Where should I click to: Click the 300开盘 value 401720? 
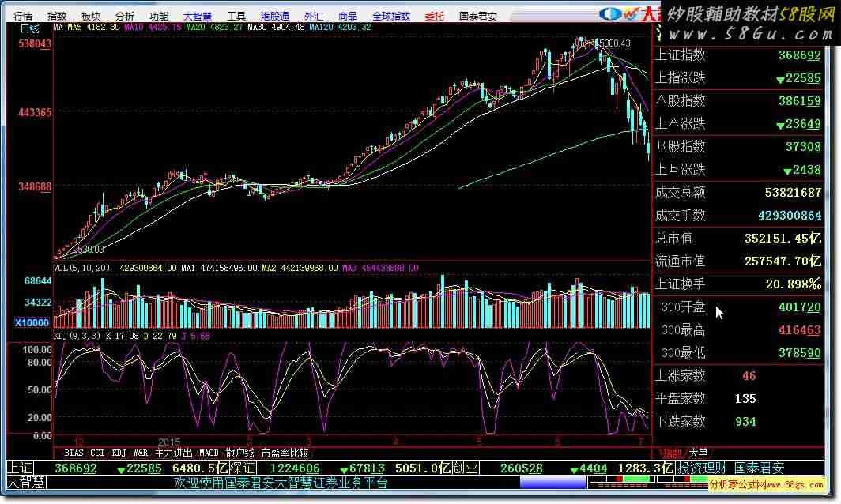[x=799, y=307]
